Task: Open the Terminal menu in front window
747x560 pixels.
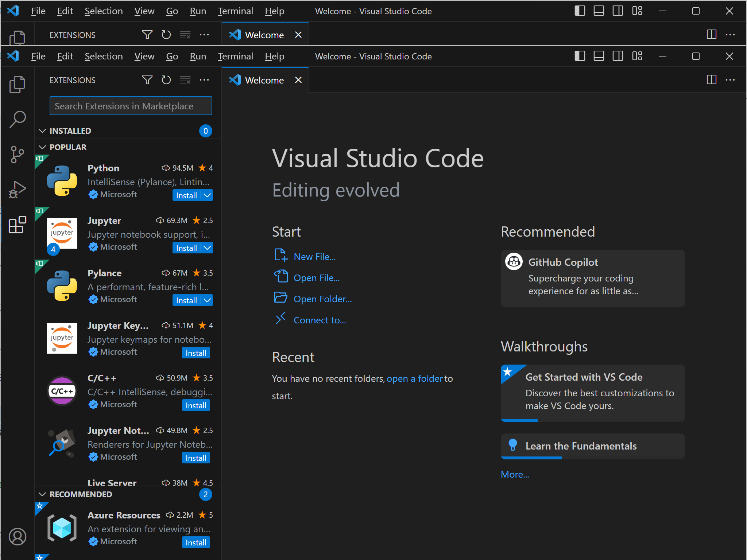Action: [x=235, y=56]
